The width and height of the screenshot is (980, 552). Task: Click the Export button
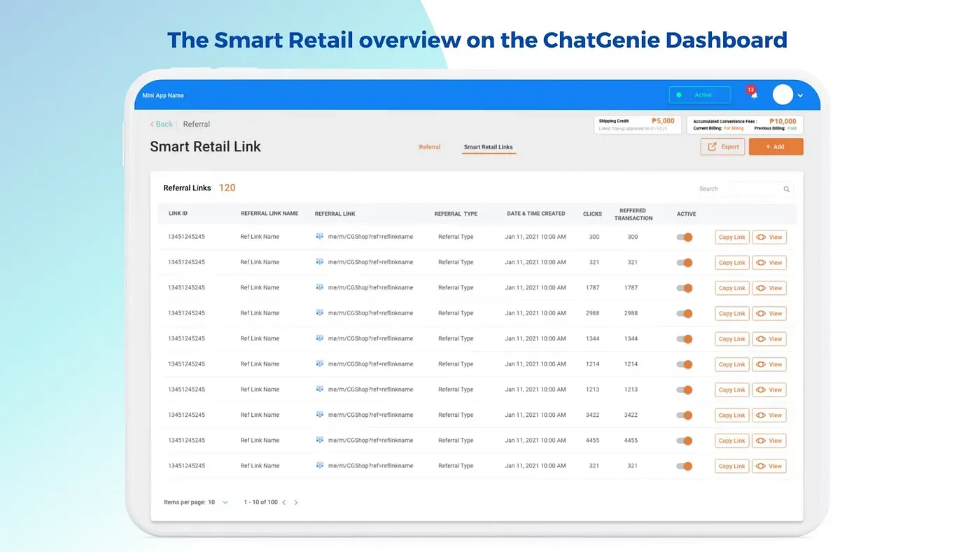722,146
